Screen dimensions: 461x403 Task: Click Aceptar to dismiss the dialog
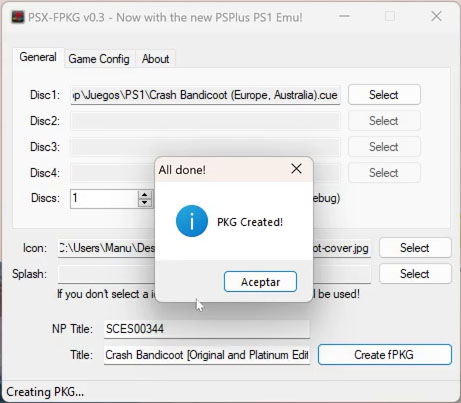pyautogui.click(x=260, y=282)
